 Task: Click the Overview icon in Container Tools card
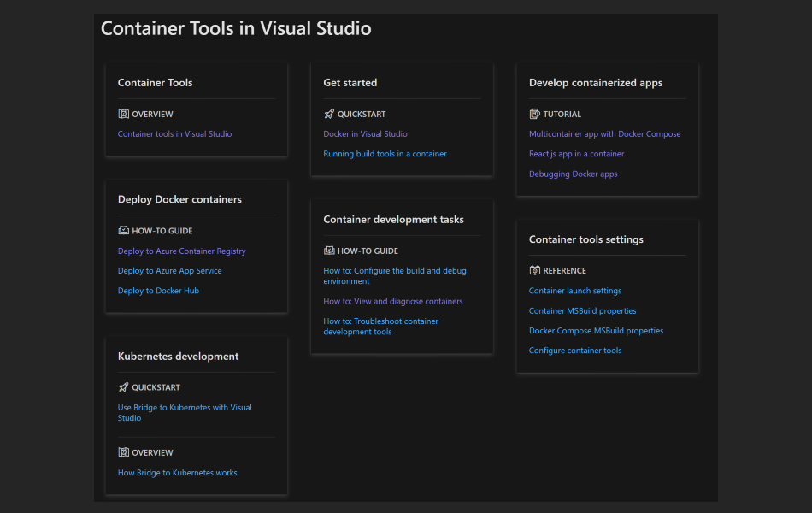[123, 114]
